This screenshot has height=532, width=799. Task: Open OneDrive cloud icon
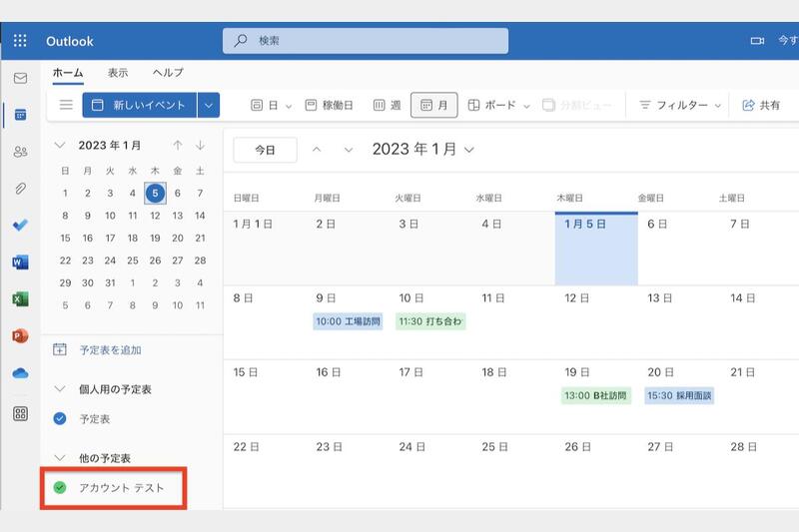pyautogui.click(x=20, y=372)
